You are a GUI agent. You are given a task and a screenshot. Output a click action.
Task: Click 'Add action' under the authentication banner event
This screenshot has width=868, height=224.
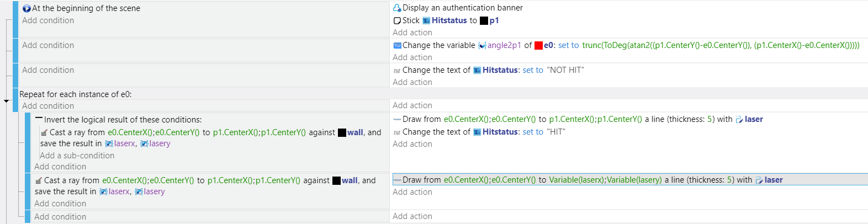click(x=412, y=33)
